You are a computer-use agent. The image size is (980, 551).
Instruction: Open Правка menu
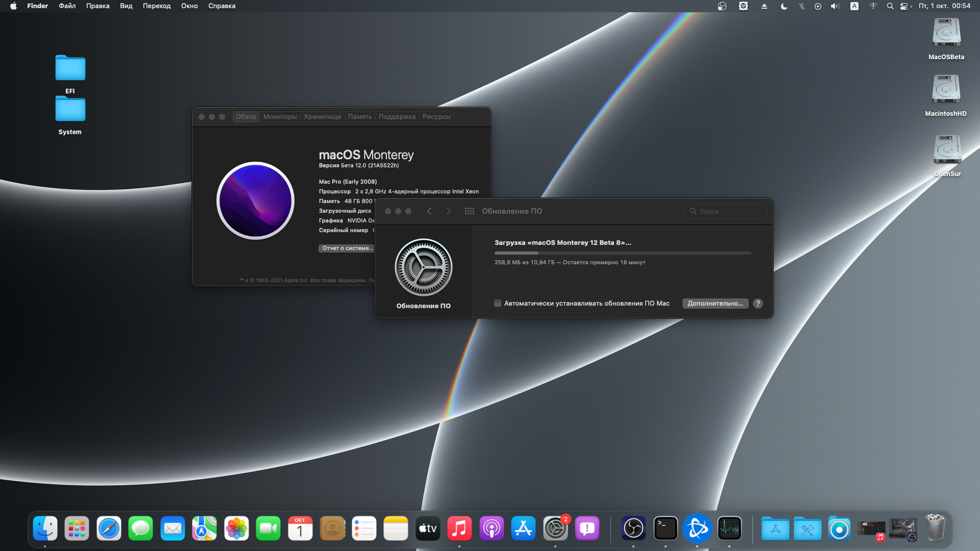pos(97,6)
